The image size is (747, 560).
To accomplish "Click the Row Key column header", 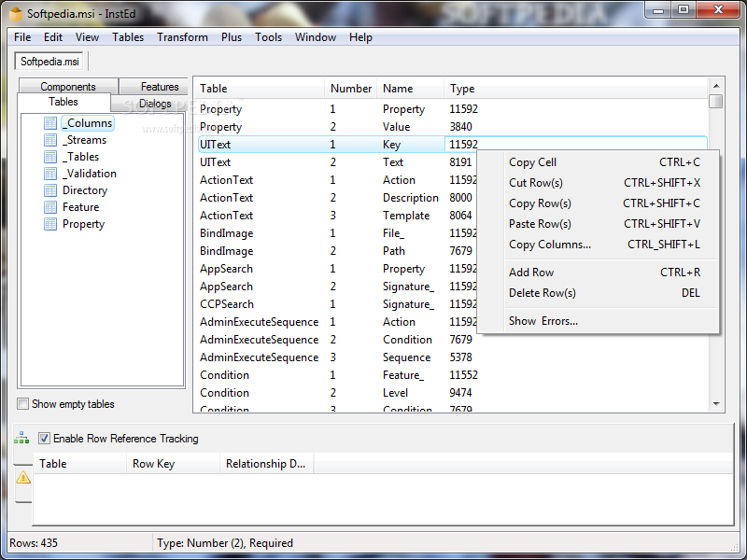I will 173,464.
